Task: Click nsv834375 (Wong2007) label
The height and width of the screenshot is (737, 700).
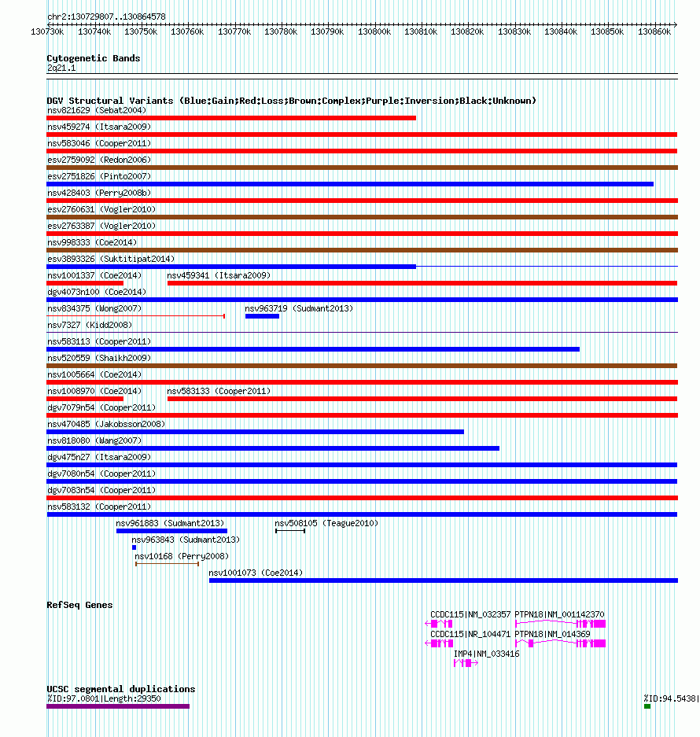Action: tap(94, 308)
